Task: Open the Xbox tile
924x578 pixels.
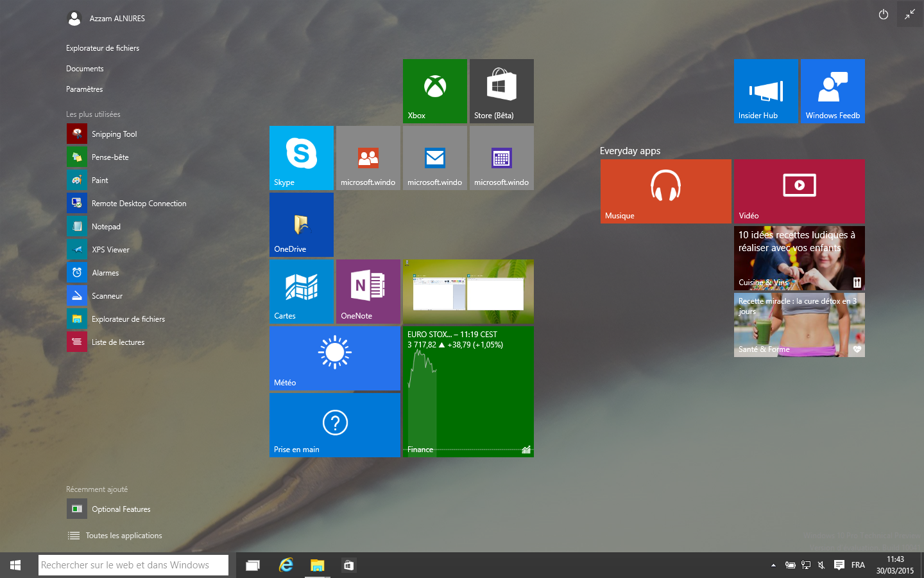Action: tap(435, 91)
